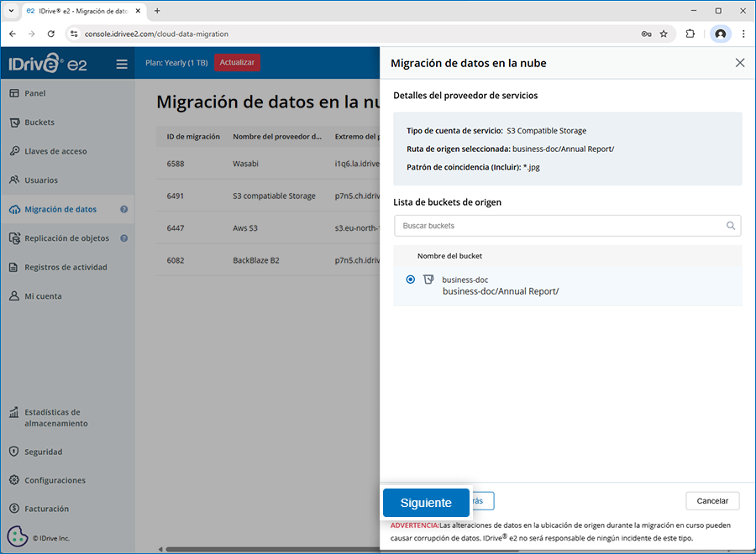756x554 pixels.
Task: Click the Buscar buckets search field
Action: click(x=559, y=226)
